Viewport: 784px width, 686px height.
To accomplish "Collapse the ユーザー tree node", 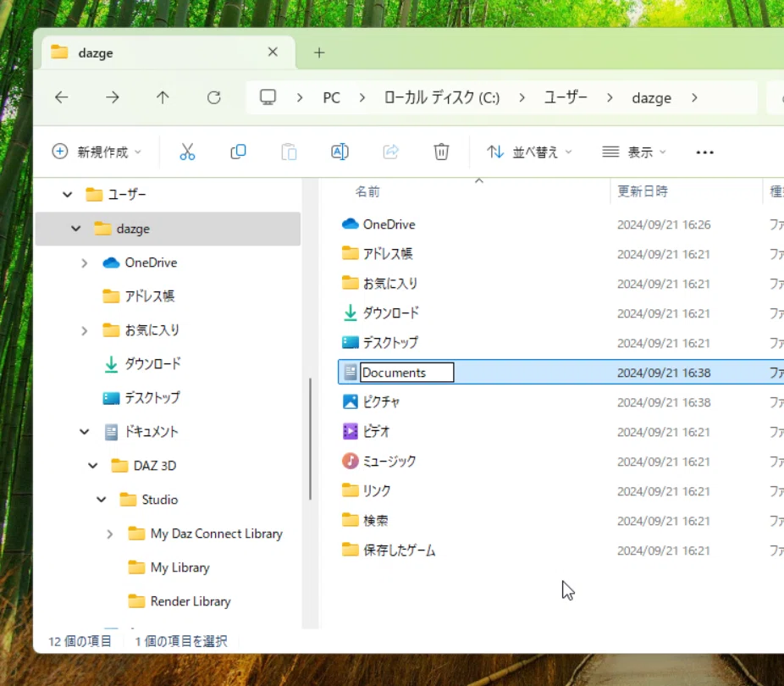I will coord(68,195).
